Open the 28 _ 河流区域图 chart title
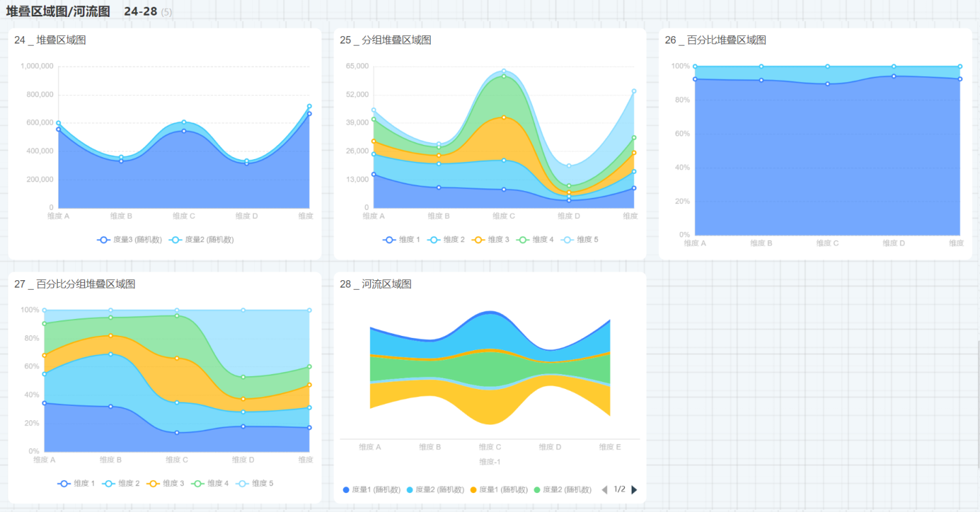The image size is (980, 512). [x=376, y=284]
